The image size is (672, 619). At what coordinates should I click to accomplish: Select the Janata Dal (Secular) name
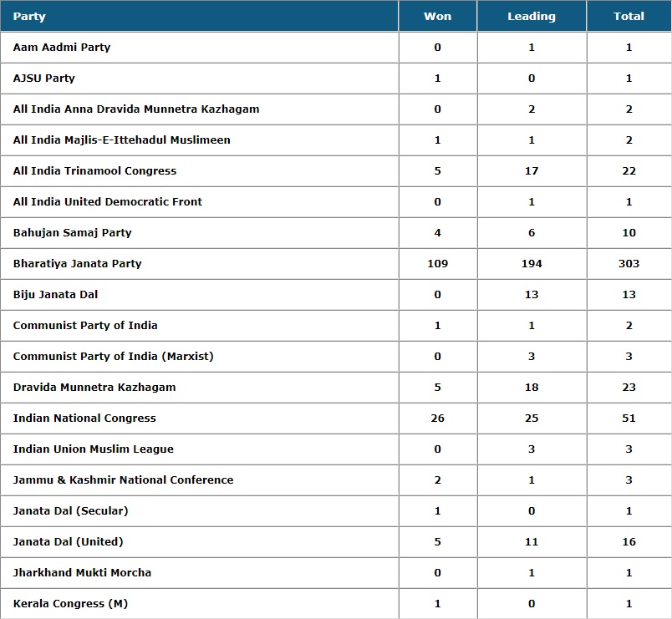[71, 510]
